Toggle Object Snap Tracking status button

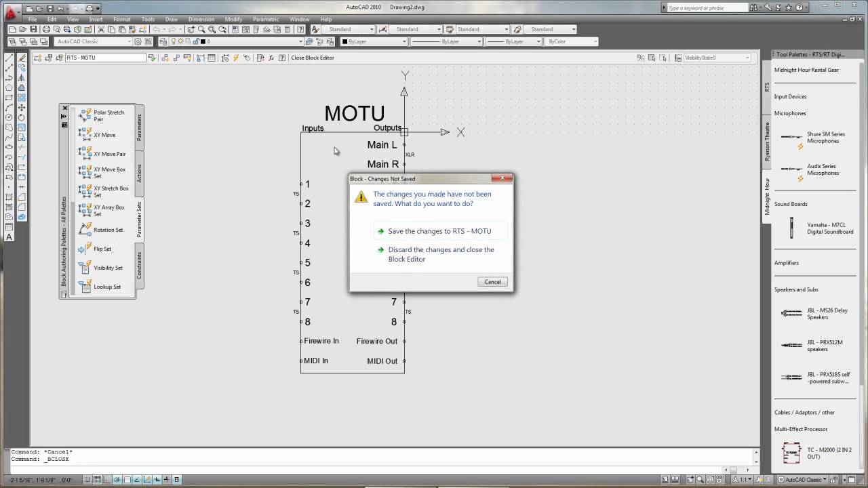137,479
